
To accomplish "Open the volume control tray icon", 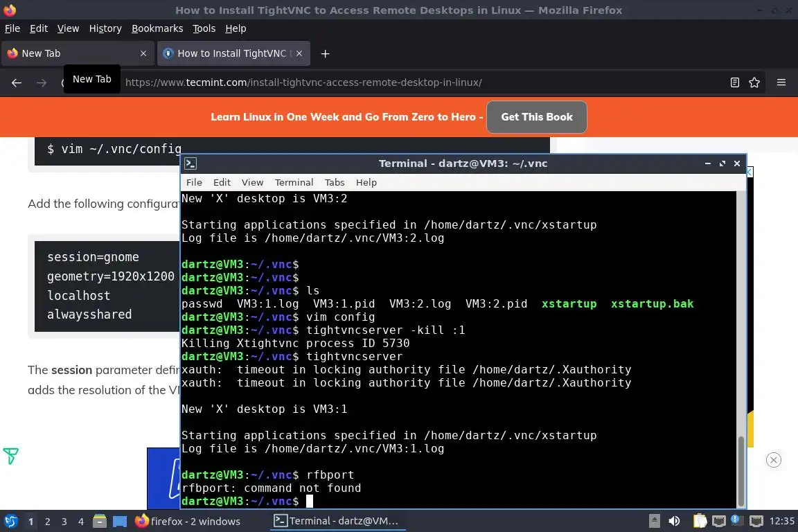I will 674,522.
